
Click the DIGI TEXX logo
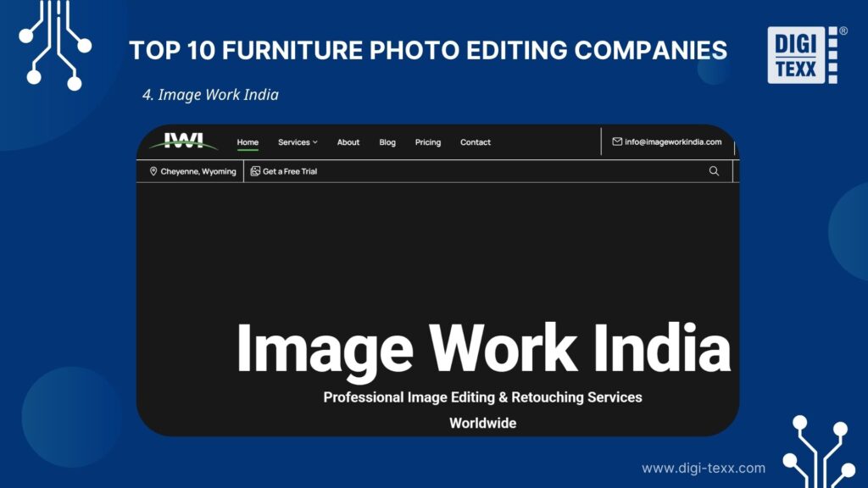(x=807, y=55)
